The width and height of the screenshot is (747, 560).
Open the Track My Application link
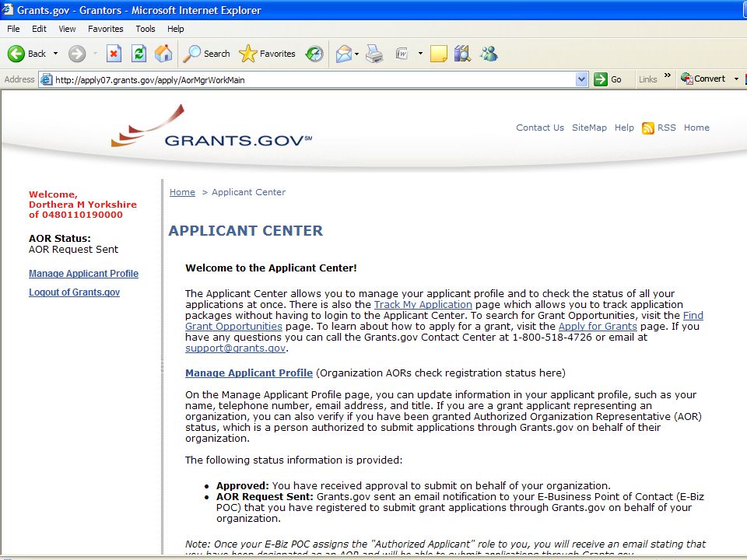click(x=423, y=305)
